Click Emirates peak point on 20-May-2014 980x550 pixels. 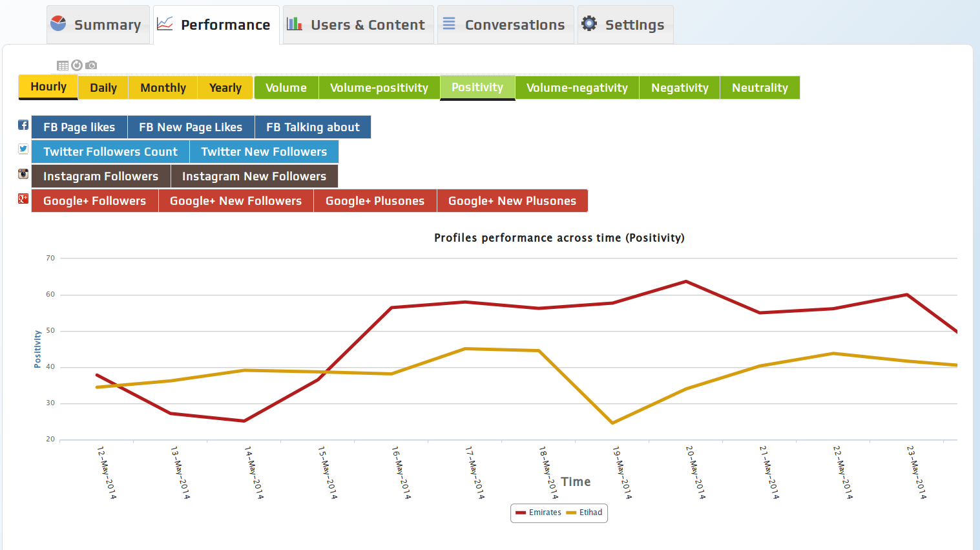[686, 281]
